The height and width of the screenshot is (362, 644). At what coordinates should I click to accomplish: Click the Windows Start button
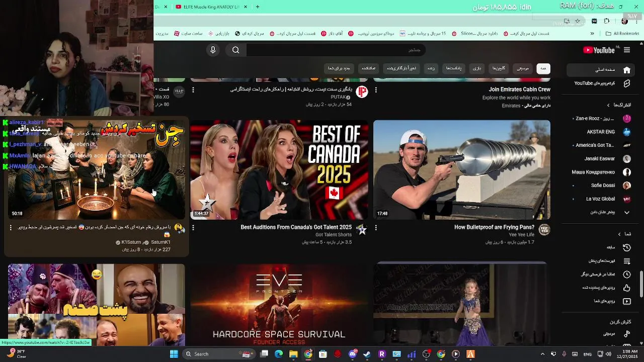point(174,354)
